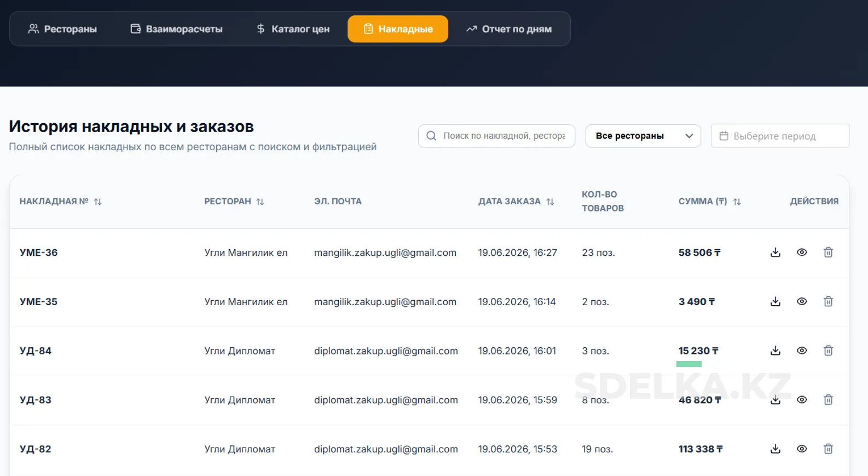The image size is (868, 476).
Task: View invoice УД-84 with eye icon
Action: pyautogui.click(x=802, y=351)
